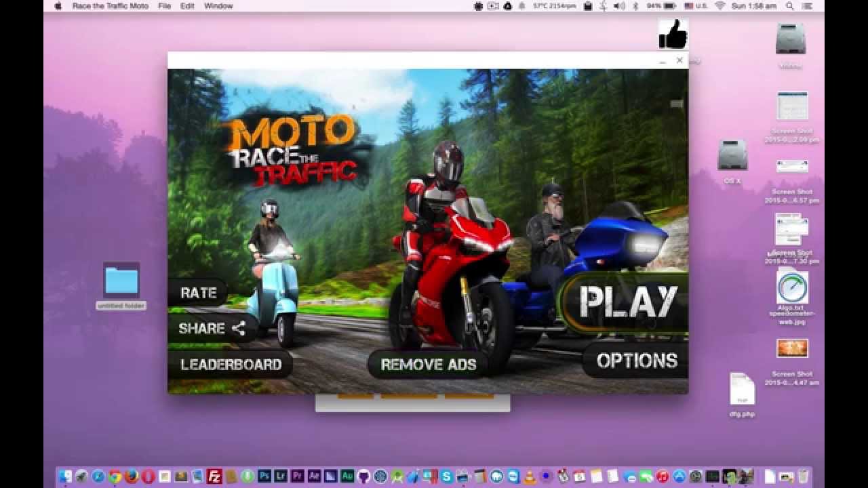Open the Edit menu
This screenshot has width=868, height=488.
187,5
